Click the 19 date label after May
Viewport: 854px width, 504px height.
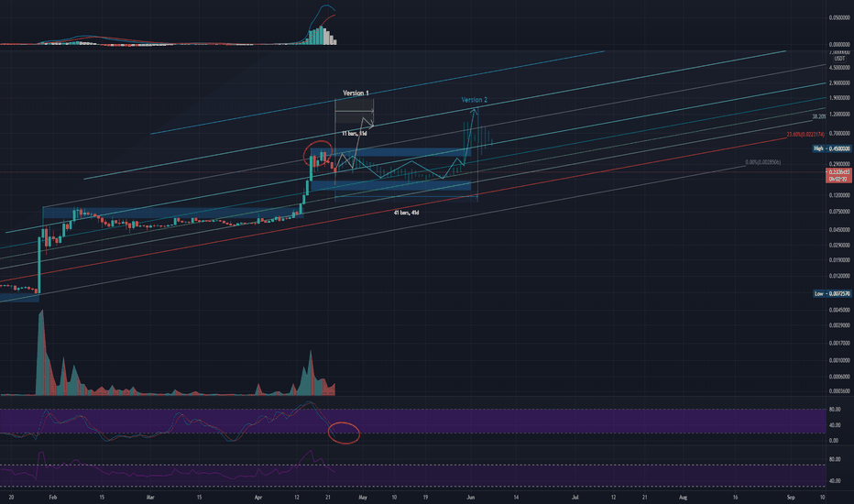425,497
